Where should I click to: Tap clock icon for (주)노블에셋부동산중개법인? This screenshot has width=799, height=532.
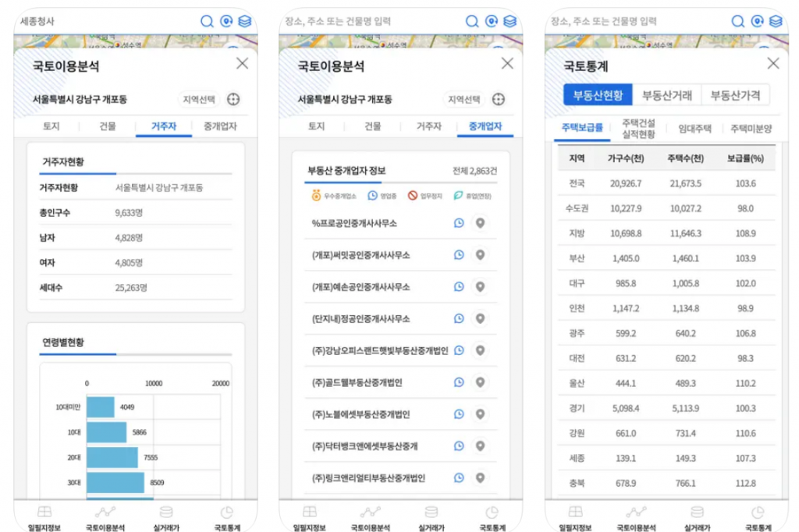[459, 414]
